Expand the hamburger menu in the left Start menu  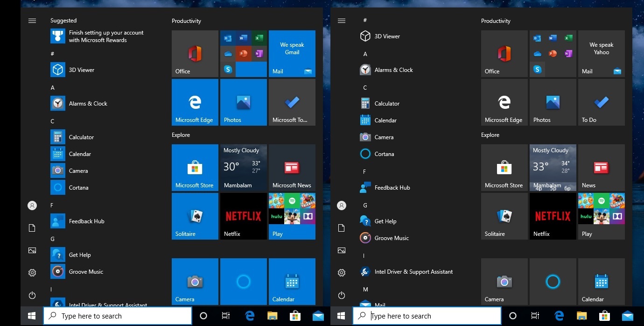coord(32,21)
